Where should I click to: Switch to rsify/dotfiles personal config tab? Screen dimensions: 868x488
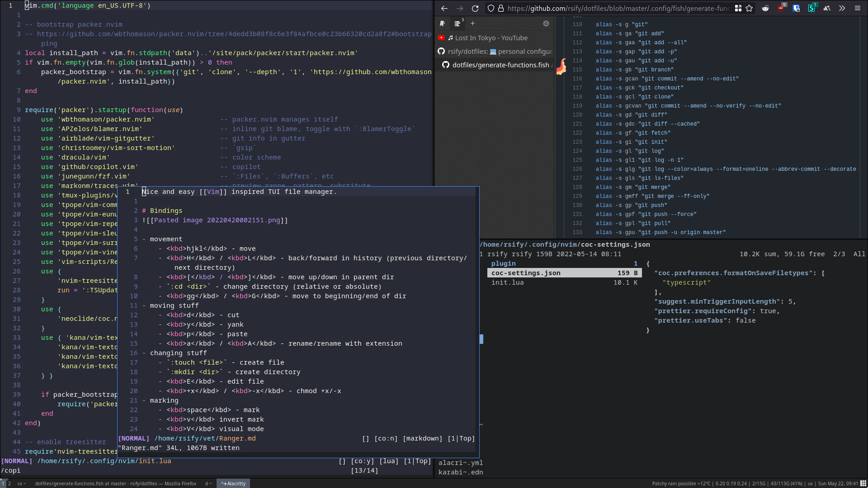[x=495, y=52]
